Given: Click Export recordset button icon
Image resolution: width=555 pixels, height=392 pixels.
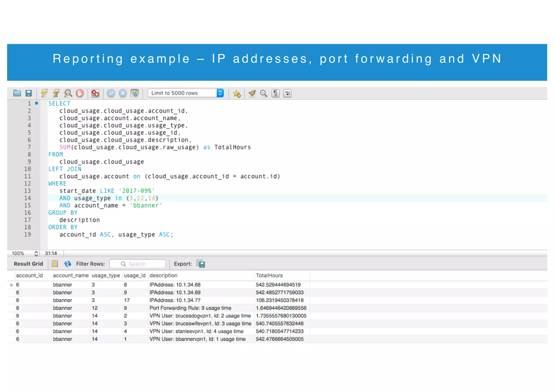Looking at the screenshot, I should (x=201, y=264).
